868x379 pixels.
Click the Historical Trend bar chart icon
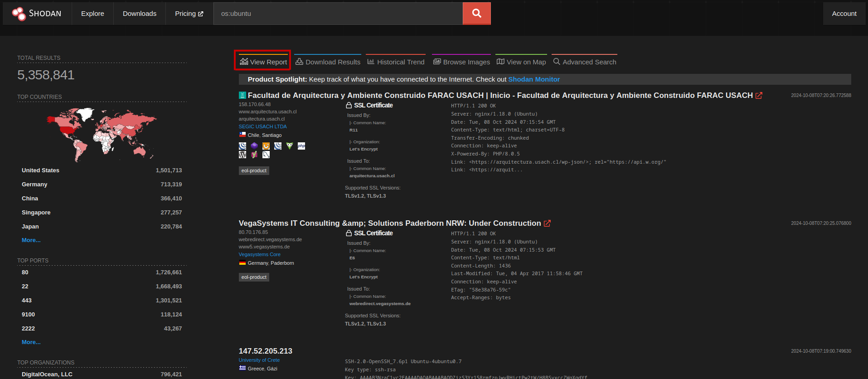coord(371,62)
